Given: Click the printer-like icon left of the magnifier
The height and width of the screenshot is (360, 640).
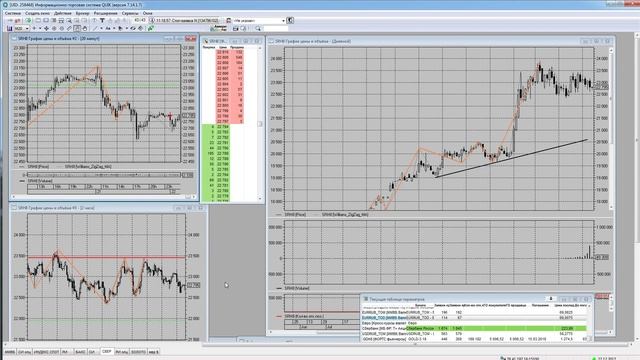Looking at the screenshot, I should point(236,29).
